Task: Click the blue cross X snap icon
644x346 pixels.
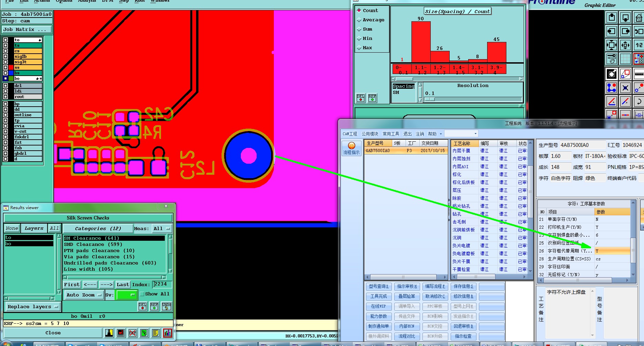Action: point(625,88)
